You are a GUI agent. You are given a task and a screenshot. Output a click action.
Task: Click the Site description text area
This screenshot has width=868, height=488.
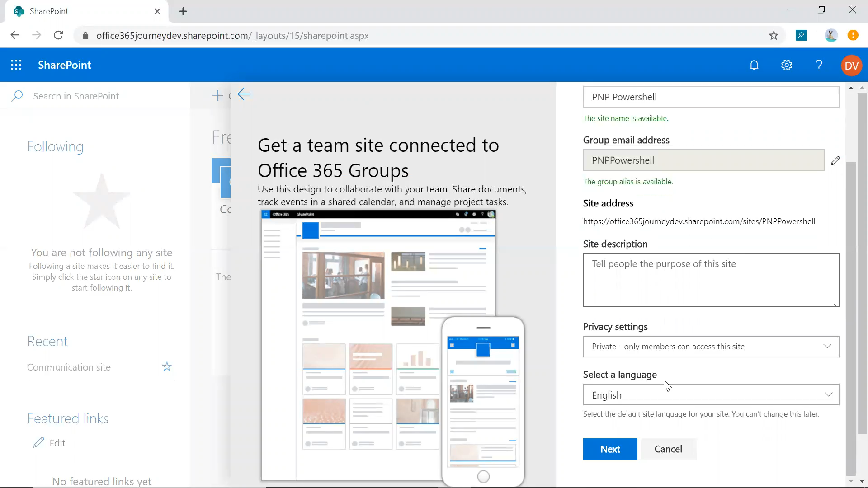pos(711,280)
